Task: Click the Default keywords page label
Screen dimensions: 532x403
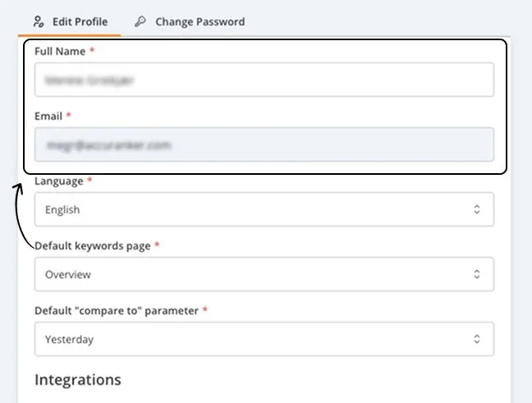Action: click(x=92, y=245)
